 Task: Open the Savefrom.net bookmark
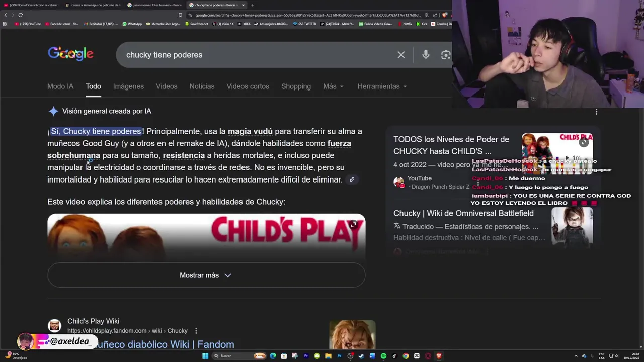(x=196, y=24)
